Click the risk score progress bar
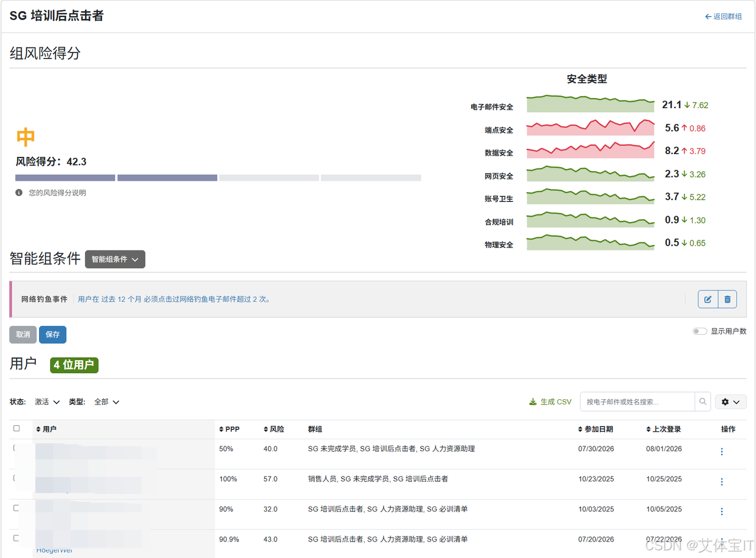Screen dimensions: 756x558 click(x=218, y=178)
